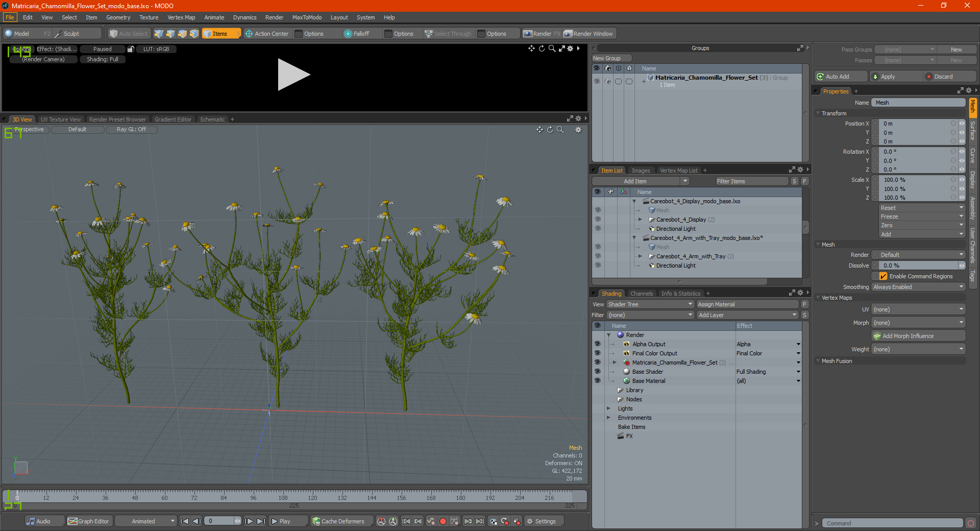
Task: Switch to the Channels tab
Action: [642, 294]
